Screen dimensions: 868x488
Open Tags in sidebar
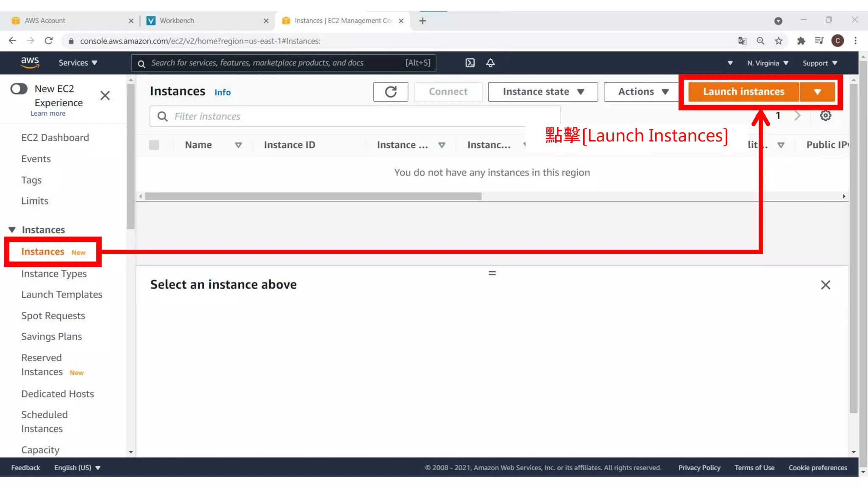pos(31,180)
